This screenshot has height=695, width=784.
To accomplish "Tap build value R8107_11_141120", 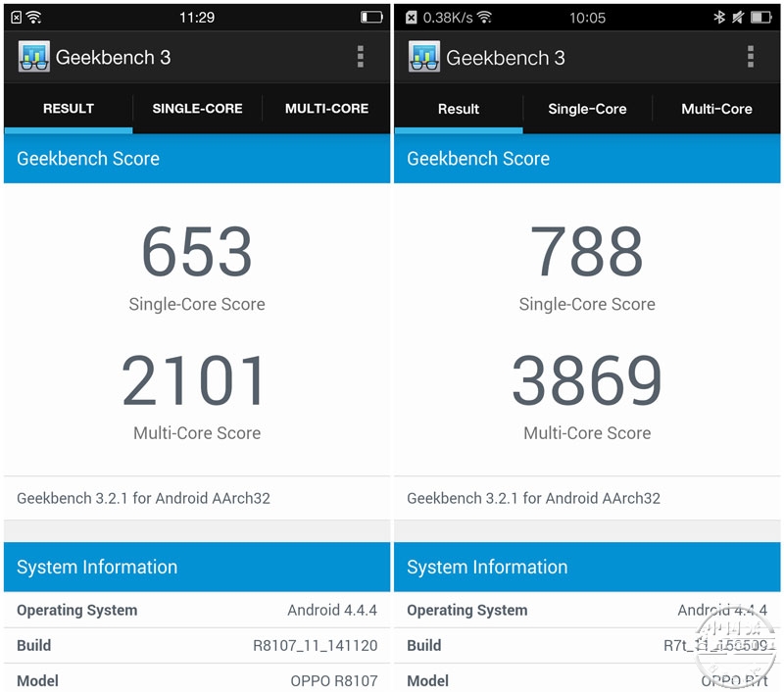I will coord(315,646).
